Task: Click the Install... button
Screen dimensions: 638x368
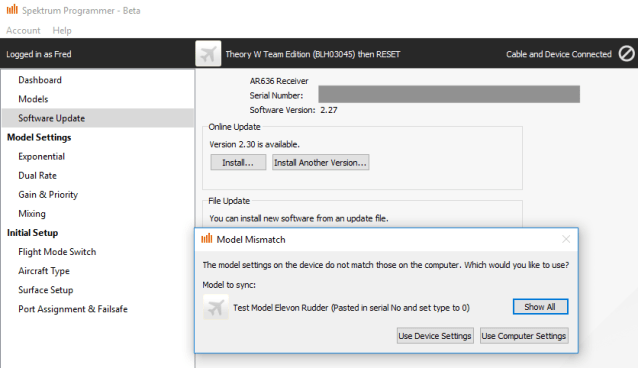Action: point(238,162)
